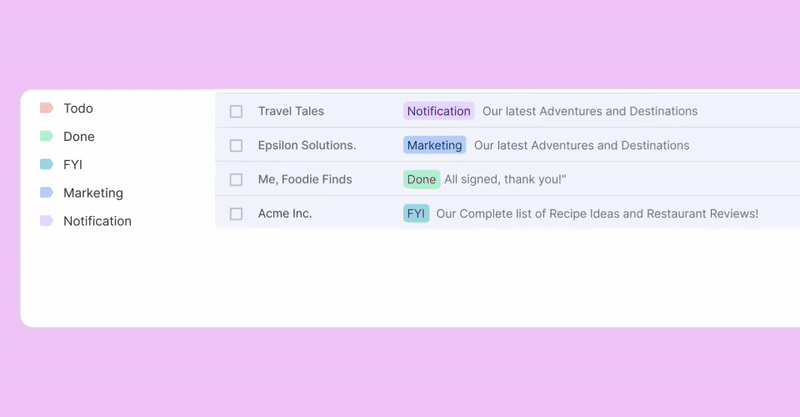Click the Notification tag on Travel Tales email

438,111
